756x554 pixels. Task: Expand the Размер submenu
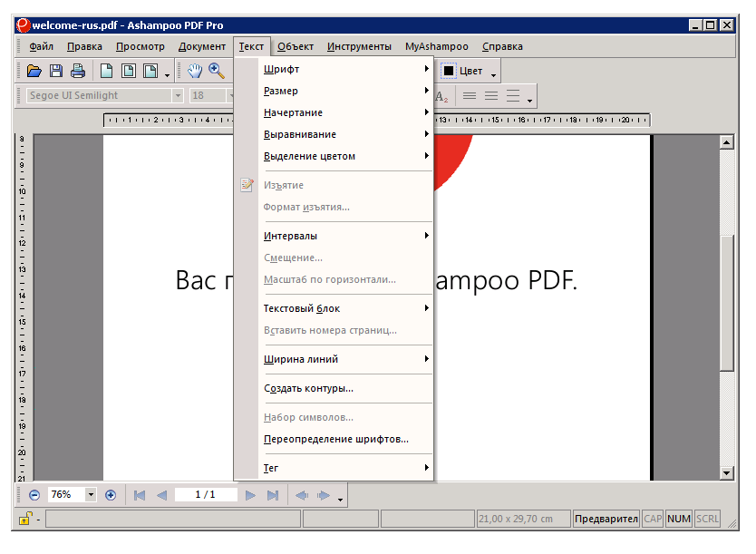(345, 91)
